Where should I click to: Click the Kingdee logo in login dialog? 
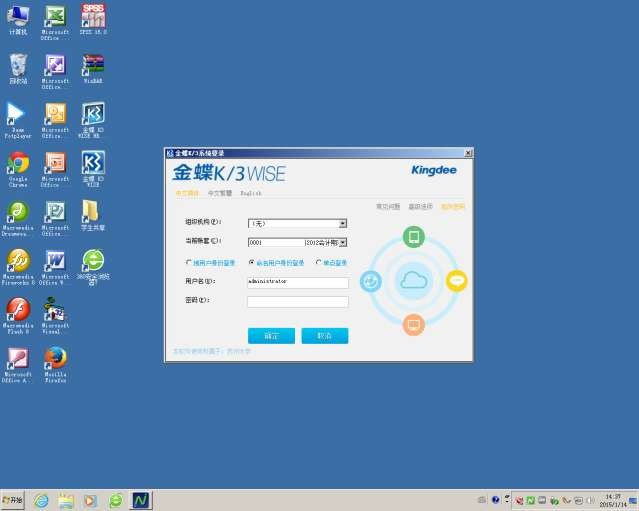(434, 170)
